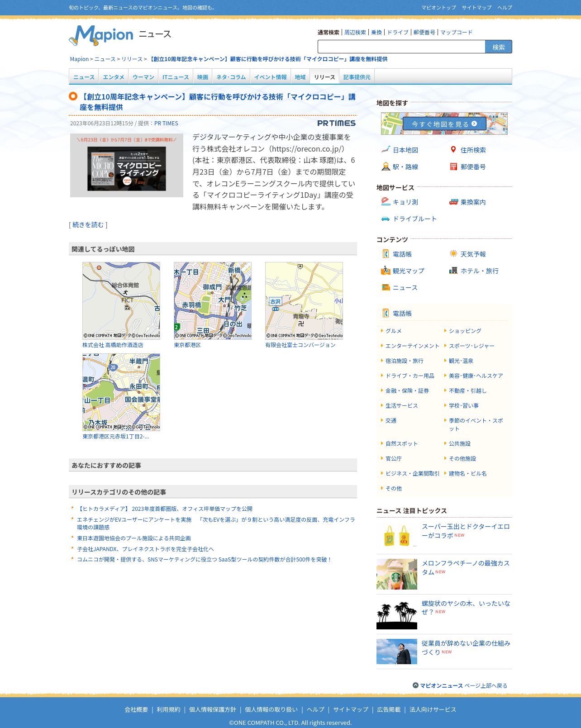Open the 地域 tab
This screenshot has width=581, height=728.
300,77
